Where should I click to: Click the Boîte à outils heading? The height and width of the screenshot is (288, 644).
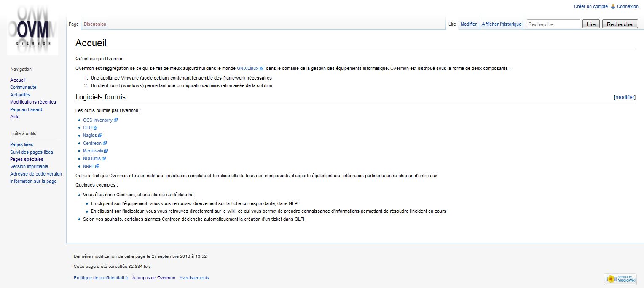23,133
